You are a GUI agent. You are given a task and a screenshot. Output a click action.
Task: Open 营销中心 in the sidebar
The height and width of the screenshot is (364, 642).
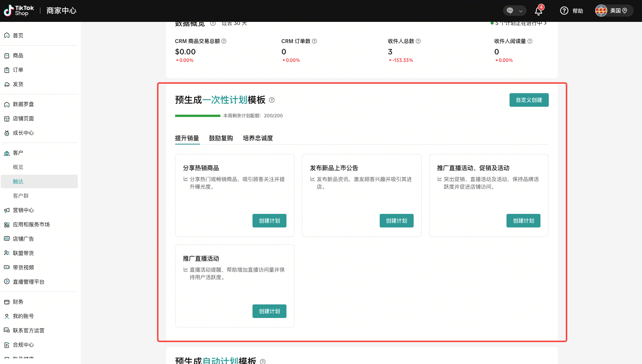click(x=23, y=210)
